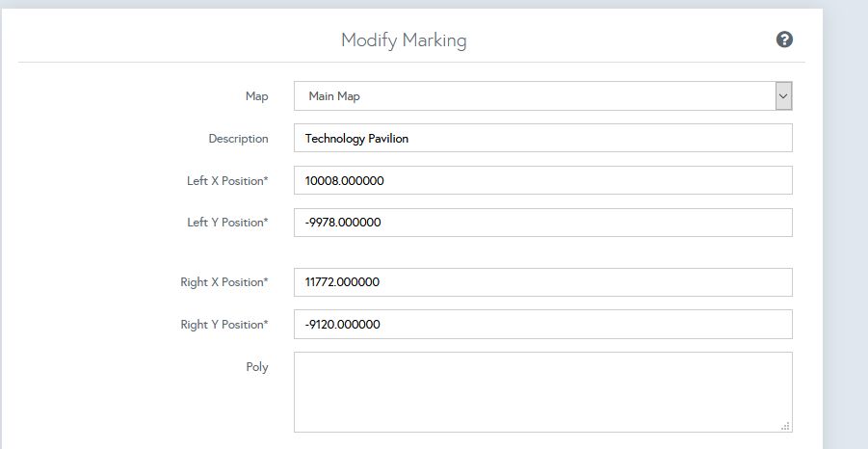This screenshot has height=449, width=868.
Task: Click the Left Y Position label
Action: [227, 223]
